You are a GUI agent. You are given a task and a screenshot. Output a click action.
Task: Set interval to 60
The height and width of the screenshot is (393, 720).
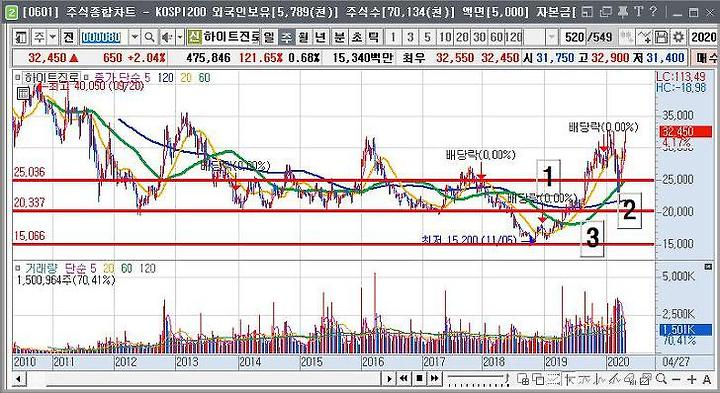[x=496, y=37]
